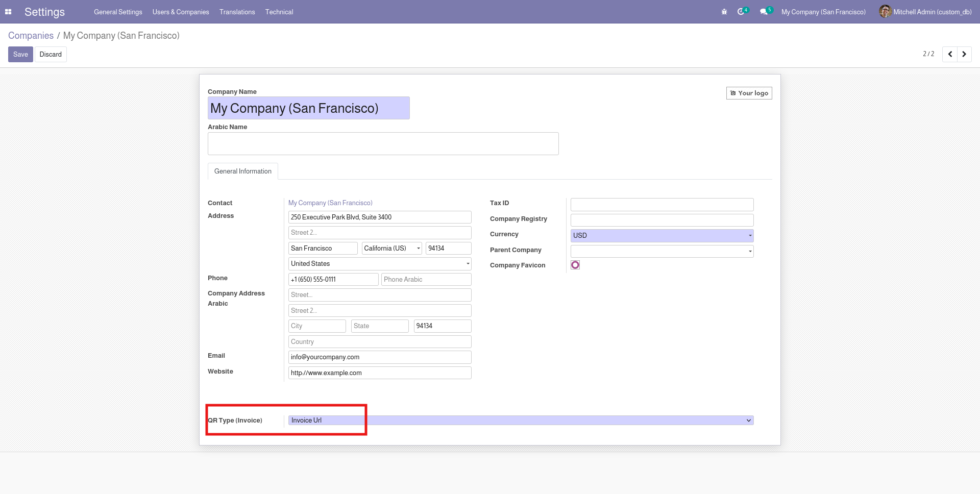Click Mitchell Admin user avatar

tap(885, 12)
